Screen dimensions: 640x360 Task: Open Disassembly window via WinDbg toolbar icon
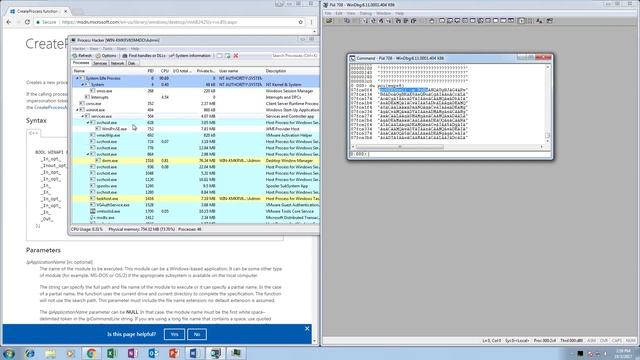(489, 21)
